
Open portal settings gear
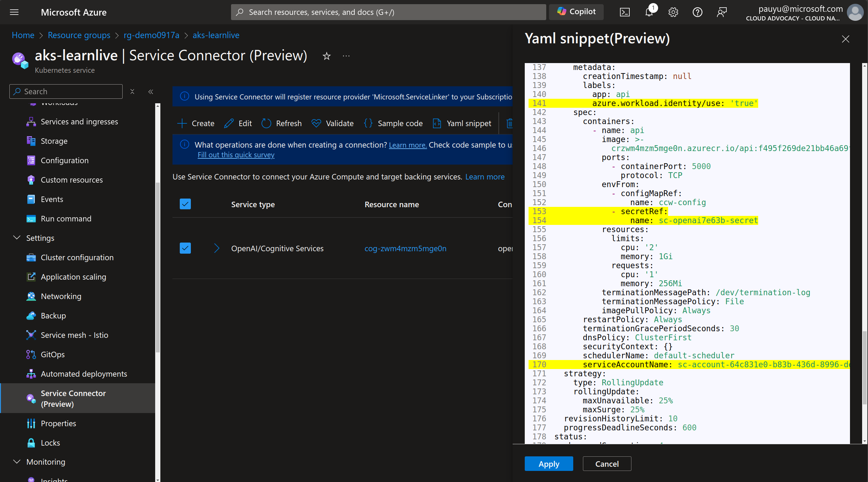(x=673, y=12)
